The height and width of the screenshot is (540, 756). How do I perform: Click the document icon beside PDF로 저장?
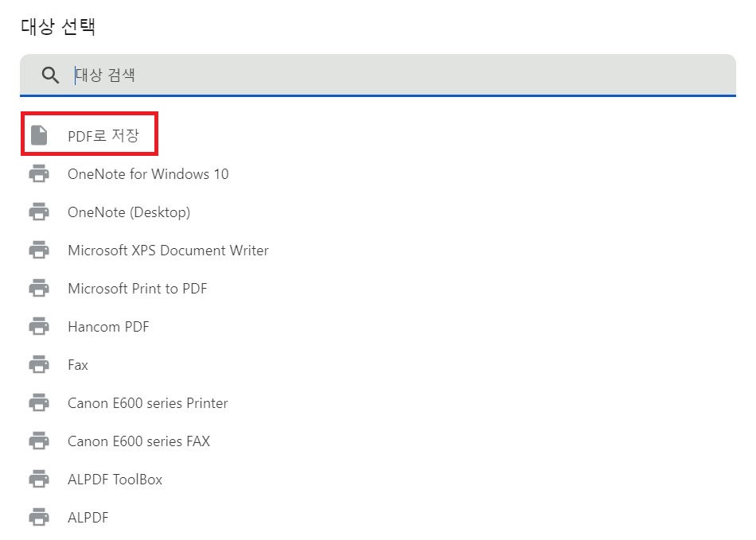coord(39,135)
